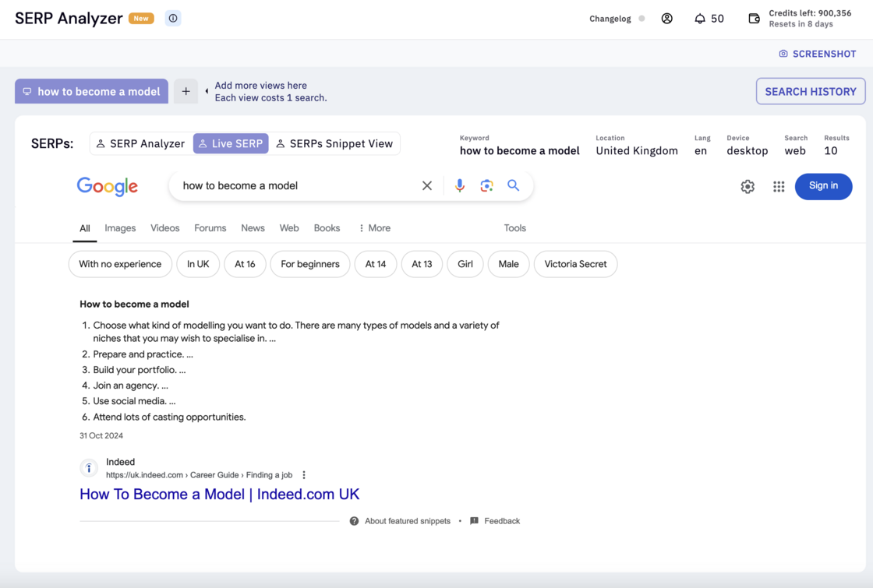
Task: Select the All results tab
Action: (x=85, y=228)
